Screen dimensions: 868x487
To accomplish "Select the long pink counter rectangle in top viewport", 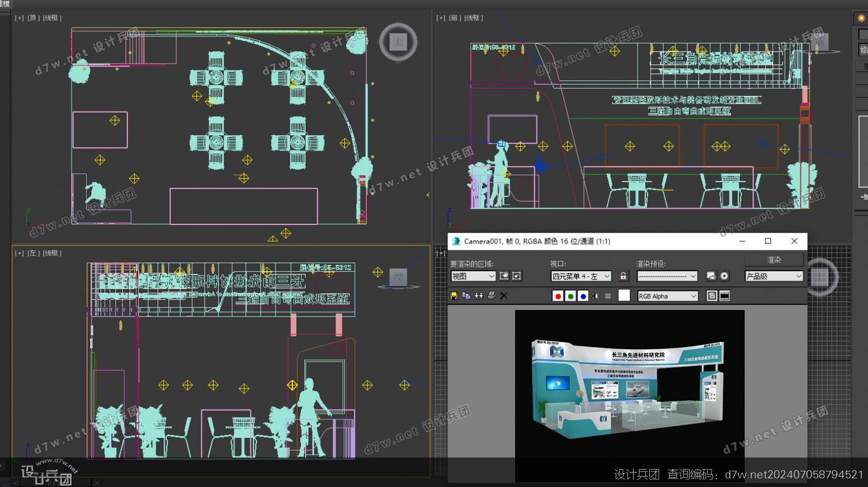I will tap(244, 206).
